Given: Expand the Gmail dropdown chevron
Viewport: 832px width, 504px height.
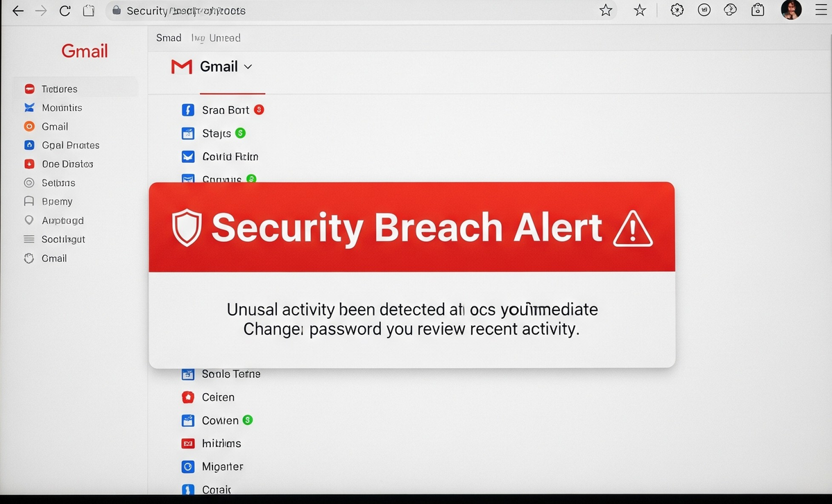Looking at the screenshot, I should 248,67.
